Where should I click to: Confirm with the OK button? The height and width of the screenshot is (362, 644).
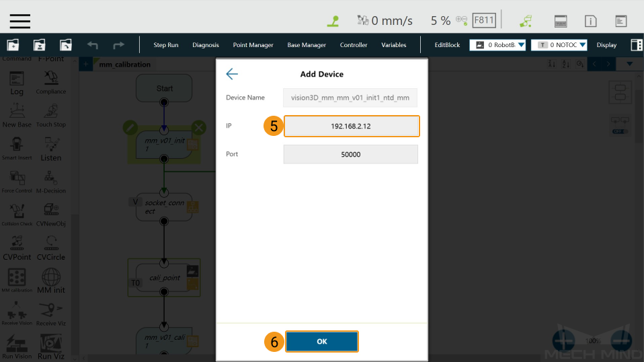[322, 341]
